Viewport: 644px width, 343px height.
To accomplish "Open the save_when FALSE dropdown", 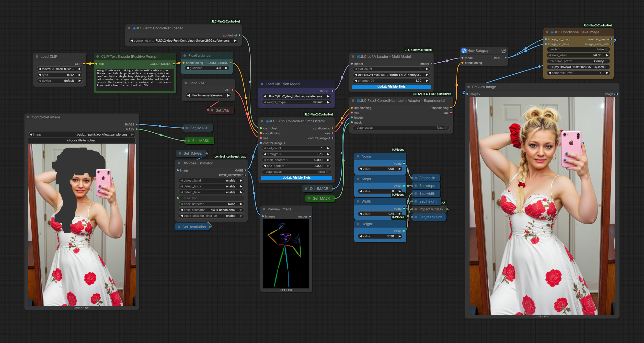I will point(578,55).
